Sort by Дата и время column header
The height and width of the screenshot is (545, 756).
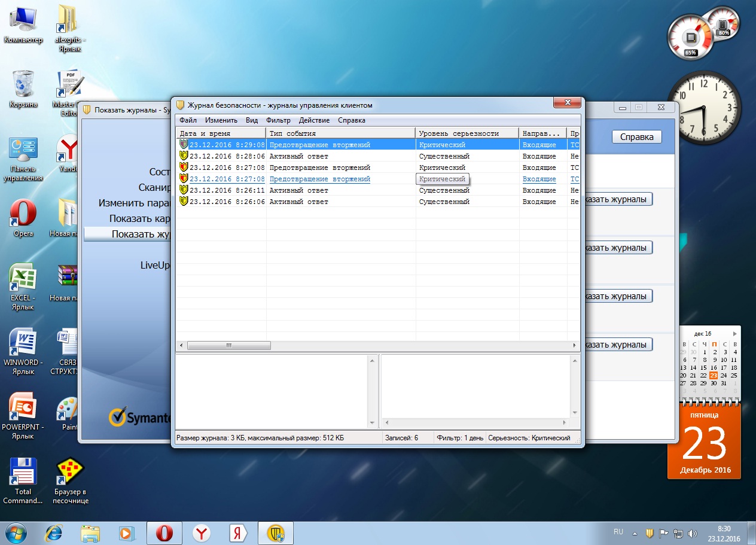point(220,133)
